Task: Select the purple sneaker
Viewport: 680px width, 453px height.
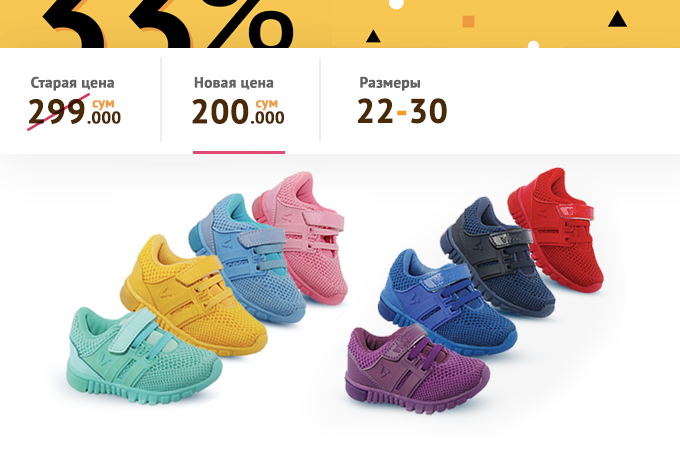Action: pyautogui.click(x=416, y=368)
